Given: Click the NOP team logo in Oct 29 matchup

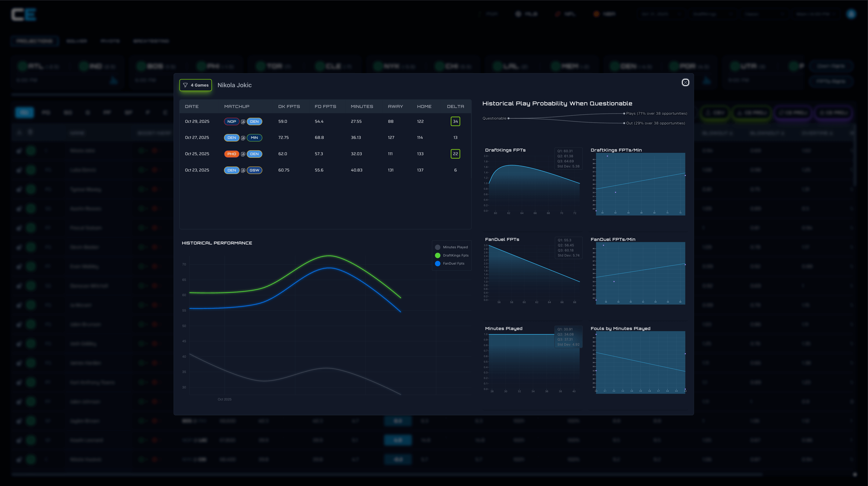Looking at the screenshot, I should click(232, 121).
